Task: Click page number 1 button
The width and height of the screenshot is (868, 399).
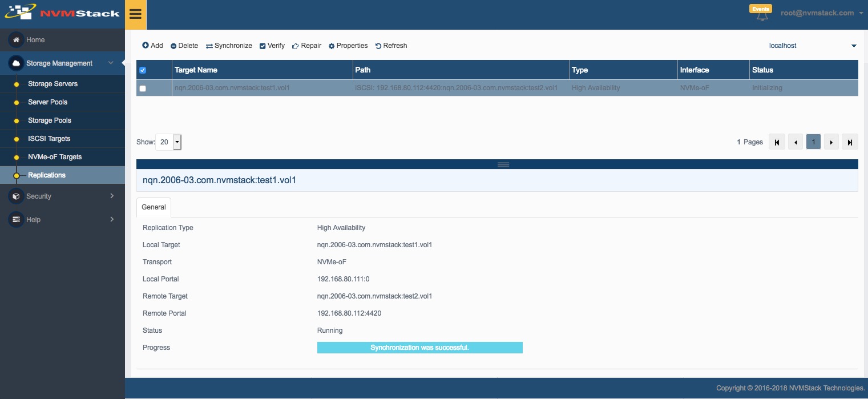Action: pos(813,142)
